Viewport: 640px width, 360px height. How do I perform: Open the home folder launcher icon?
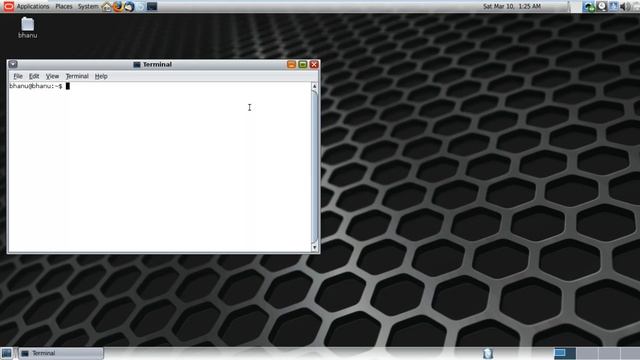pyautogui.click(x=107, y=7)
